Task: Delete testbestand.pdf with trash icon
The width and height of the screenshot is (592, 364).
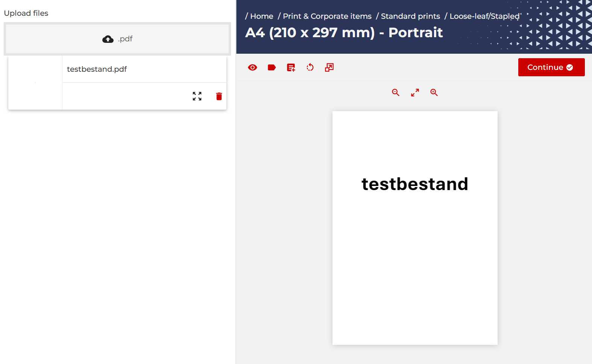Action: (x=219, y=96)
